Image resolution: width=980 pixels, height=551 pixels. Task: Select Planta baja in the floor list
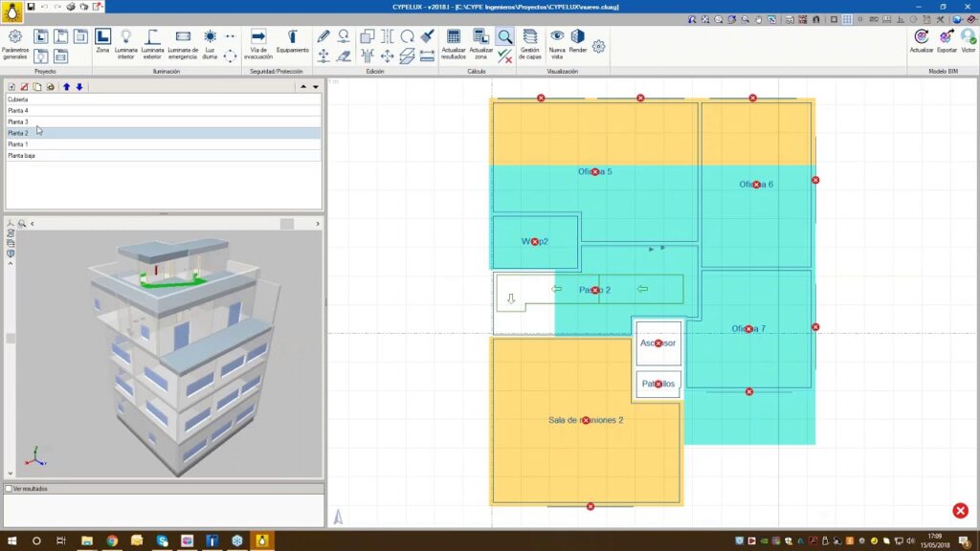[21, 155]
